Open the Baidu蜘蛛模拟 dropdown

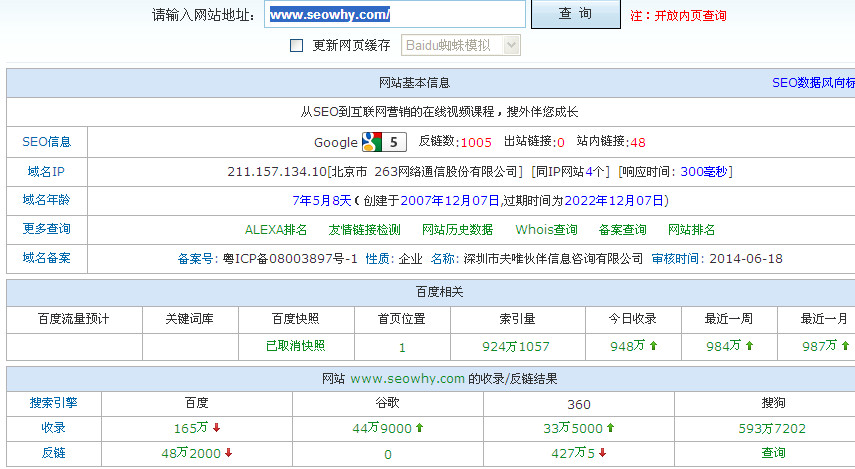(x=461, y=45)
